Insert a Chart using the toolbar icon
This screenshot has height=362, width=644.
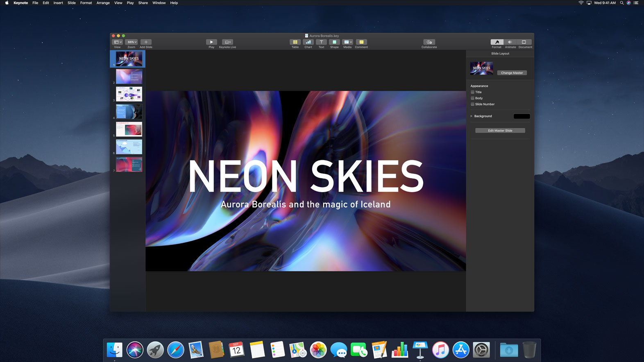[308, 42]
